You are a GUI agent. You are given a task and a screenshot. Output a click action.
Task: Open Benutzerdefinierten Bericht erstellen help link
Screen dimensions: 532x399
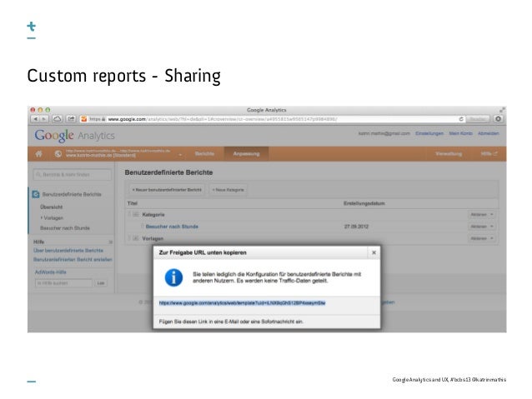pos(73,259)
